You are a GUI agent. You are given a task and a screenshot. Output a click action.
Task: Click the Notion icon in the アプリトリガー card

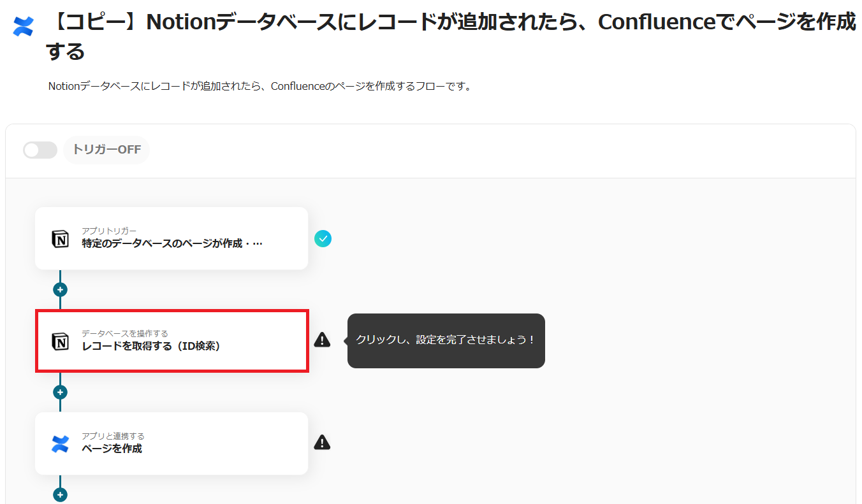60,239
